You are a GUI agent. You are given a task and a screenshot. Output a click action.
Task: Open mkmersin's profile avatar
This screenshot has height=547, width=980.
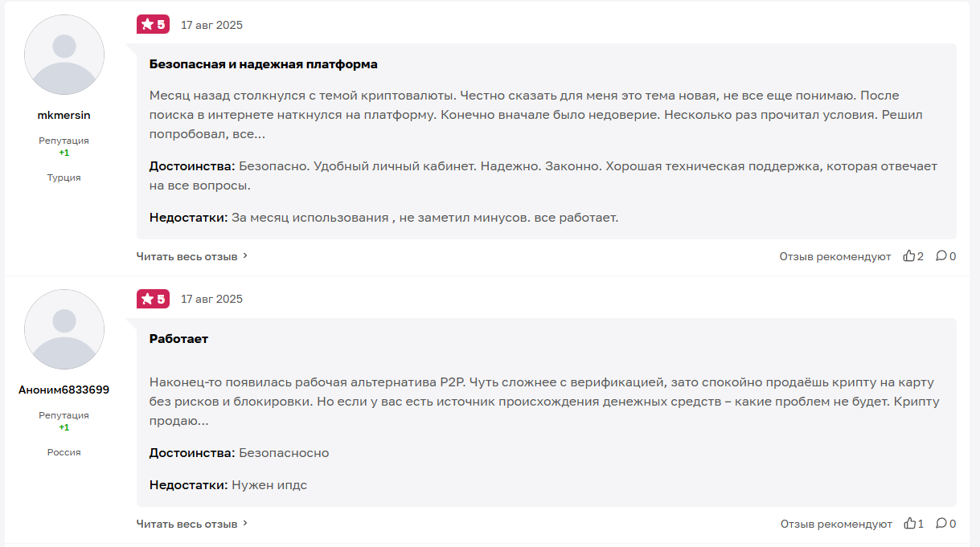tap(64, 55)
